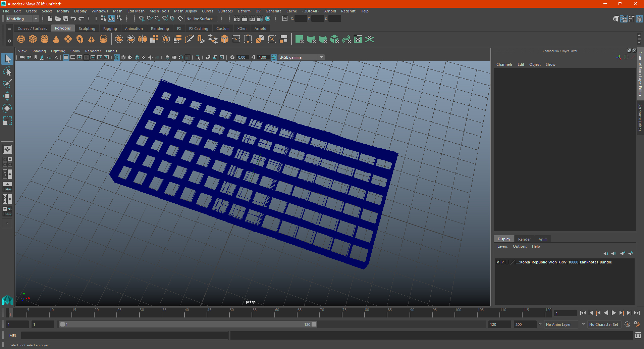The image size is (644, 349).
Task: Open render settings clapperboard icon
Action: coord(260,19)
